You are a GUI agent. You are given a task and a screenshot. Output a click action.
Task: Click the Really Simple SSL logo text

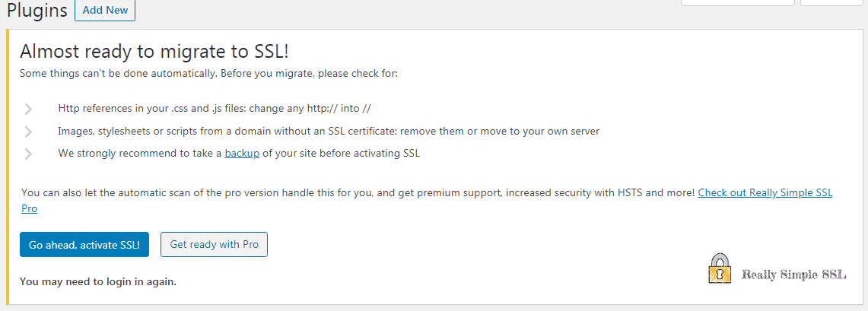click(793, 275)
